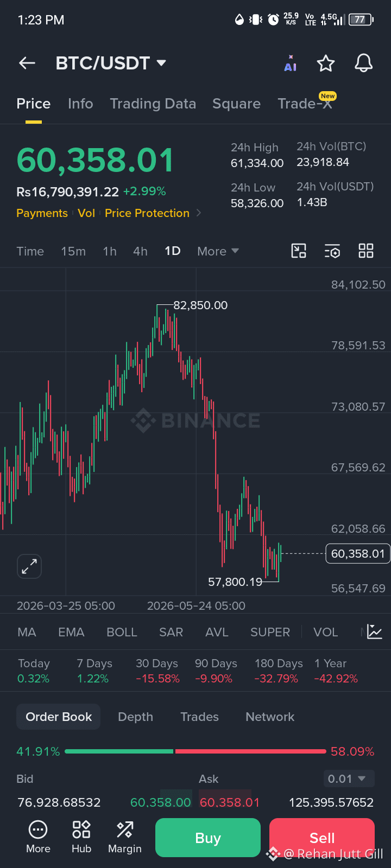The height and width of the screenshot is (868, 391).
Task: Select the 15m chart interval
Action: click(x=73, y=251)
